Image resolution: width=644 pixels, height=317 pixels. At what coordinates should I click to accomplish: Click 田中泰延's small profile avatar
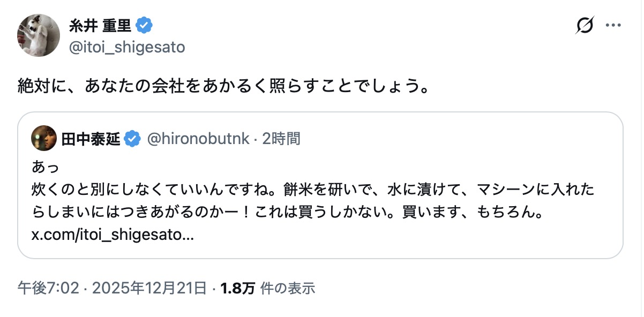44,139
